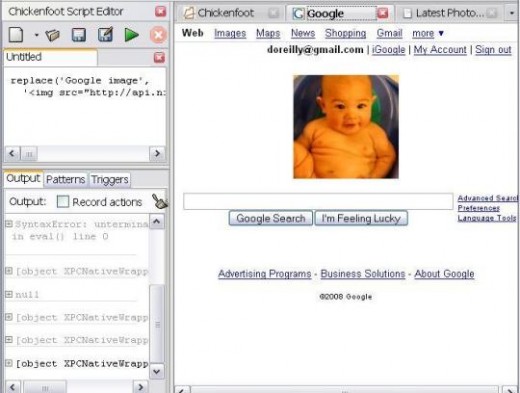Save the script with floppy disk icon
Viewport: 520px width, 393px height.
point(79,35)
